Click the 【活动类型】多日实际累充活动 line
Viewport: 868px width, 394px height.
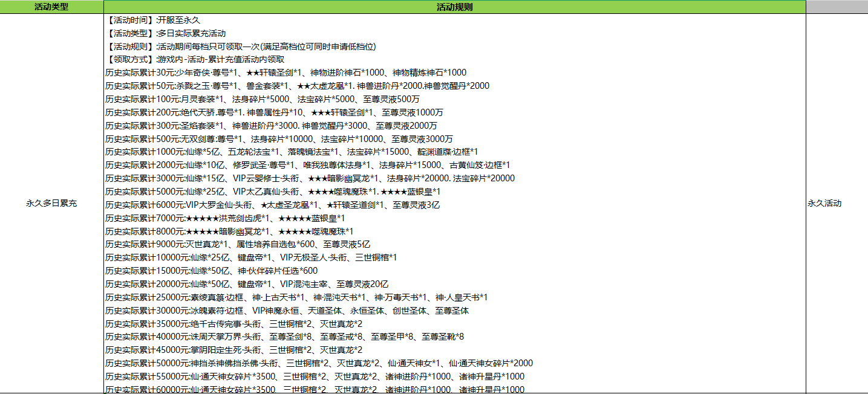coord(166,34)
